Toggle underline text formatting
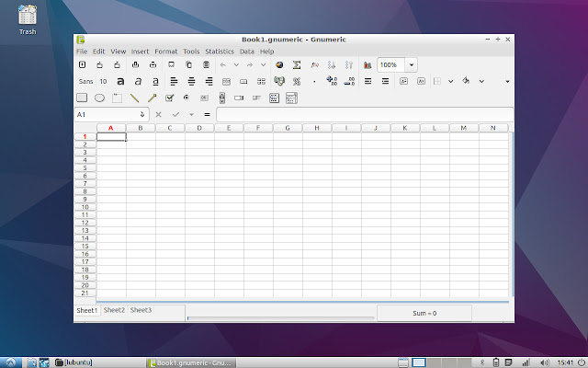Viewport: 588px width, 368px height. [x=155, y=81]
